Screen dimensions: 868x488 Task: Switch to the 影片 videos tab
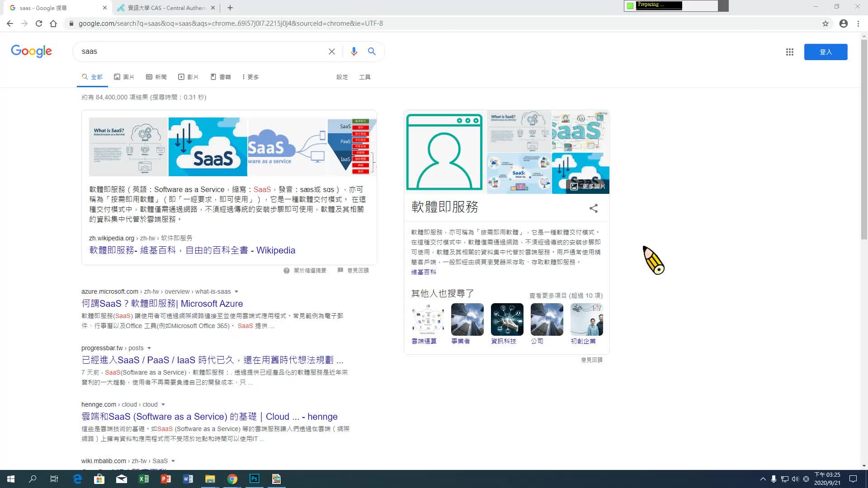189,77
